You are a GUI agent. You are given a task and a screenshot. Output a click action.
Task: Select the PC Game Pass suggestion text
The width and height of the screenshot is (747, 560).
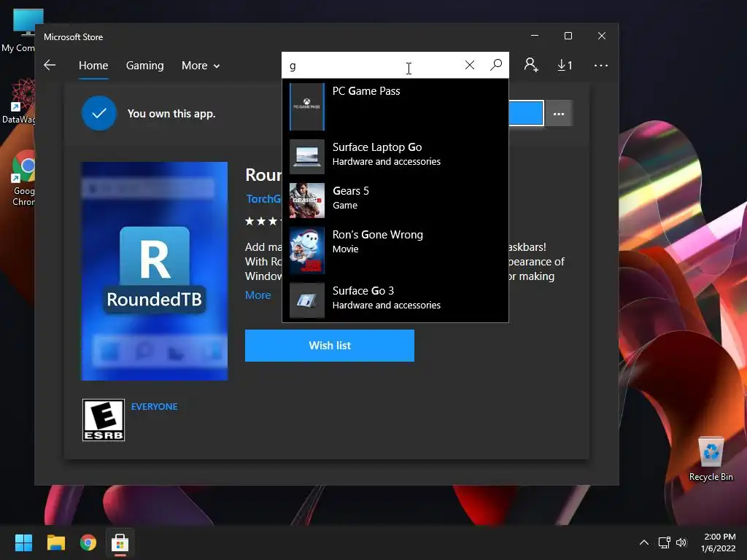point(366,91)
